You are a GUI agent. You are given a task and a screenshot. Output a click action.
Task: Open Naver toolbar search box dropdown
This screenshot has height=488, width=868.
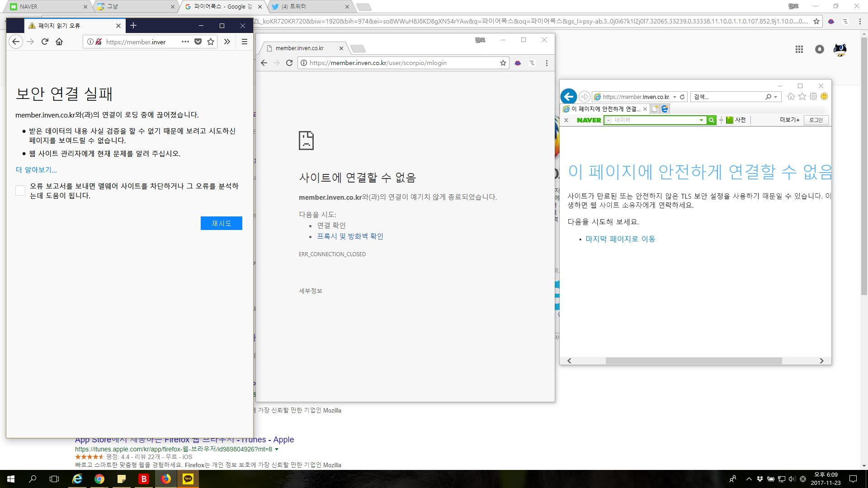point(701,120)
